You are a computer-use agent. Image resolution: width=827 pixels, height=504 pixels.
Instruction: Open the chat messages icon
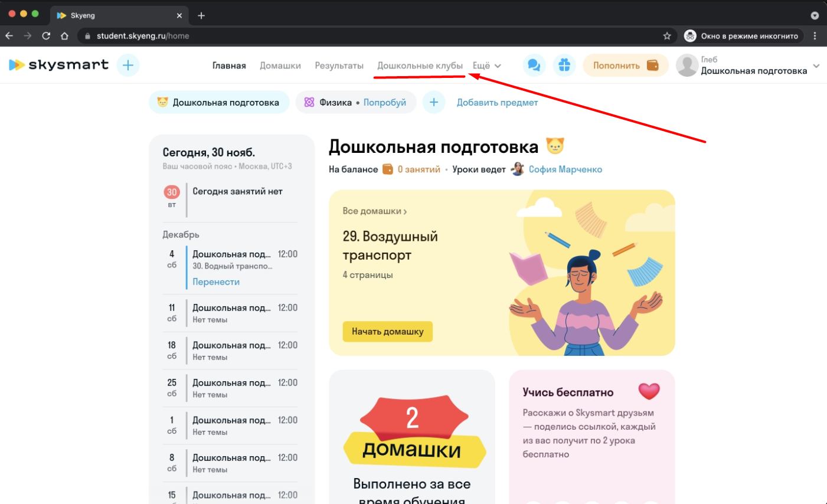pos(534,66)
